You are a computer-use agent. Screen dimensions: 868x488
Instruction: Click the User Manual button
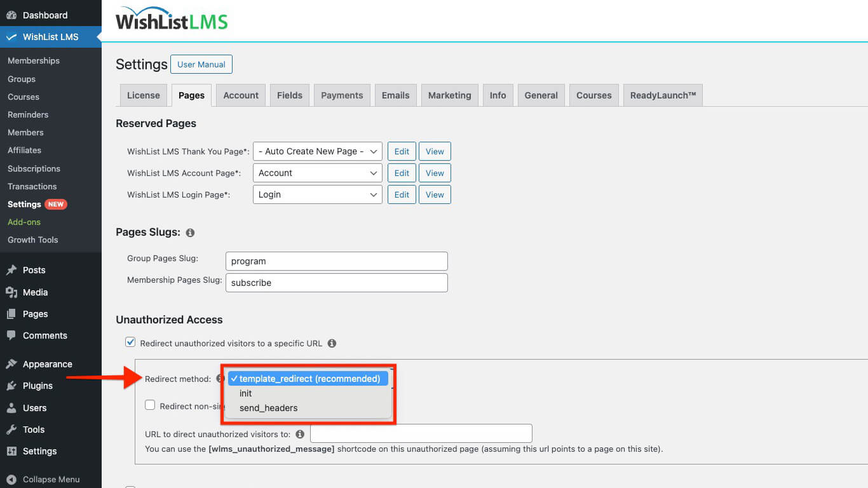point(201,64)
